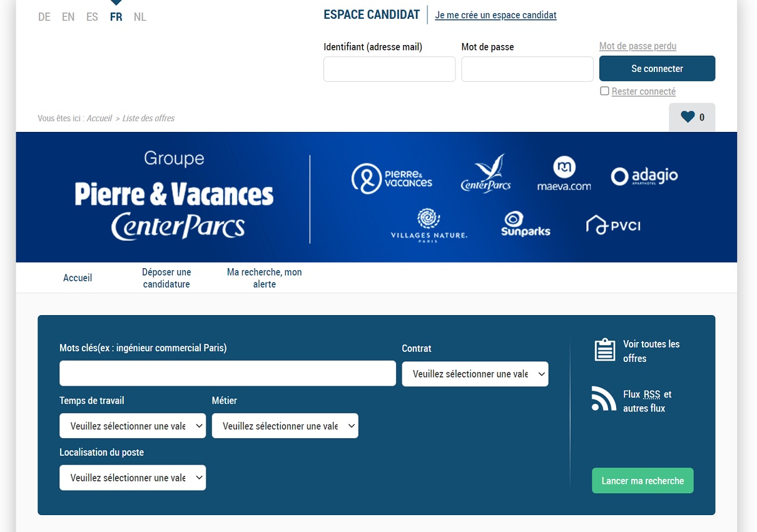Open 'Ma recherche, mon alerte' menu
The width and height of the screenshot is (757, 532).
click(x=264, y=278)
